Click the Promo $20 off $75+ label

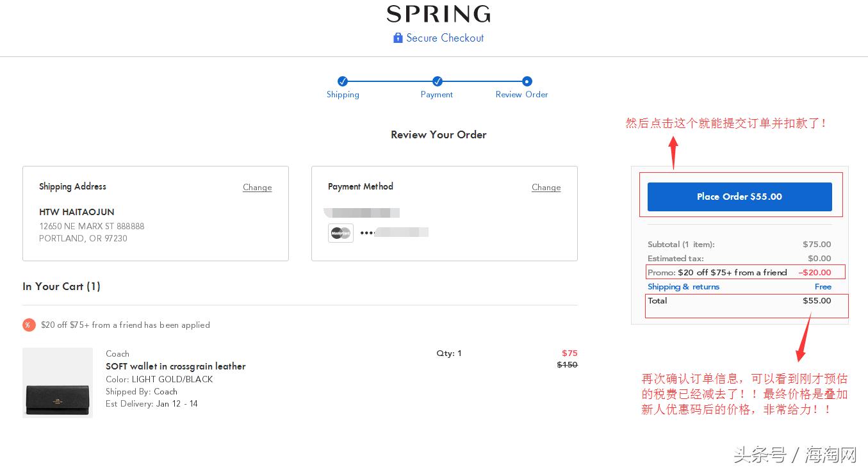[x=717, y=272]
